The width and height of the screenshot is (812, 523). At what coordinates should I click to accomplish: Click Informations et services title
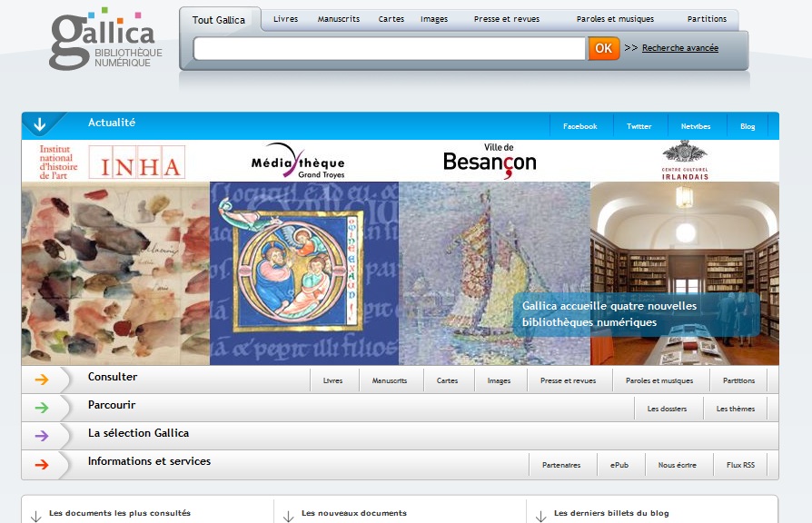(149, 461)
